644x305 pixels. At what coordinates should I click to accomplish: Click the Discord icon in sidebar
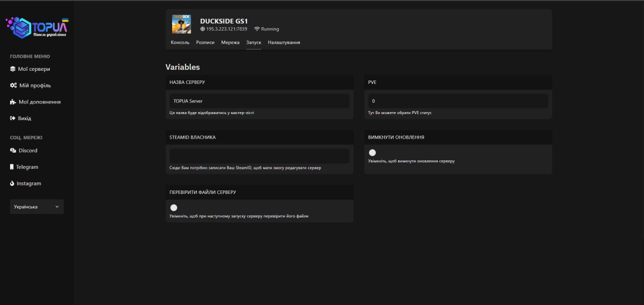click(13, 151)
